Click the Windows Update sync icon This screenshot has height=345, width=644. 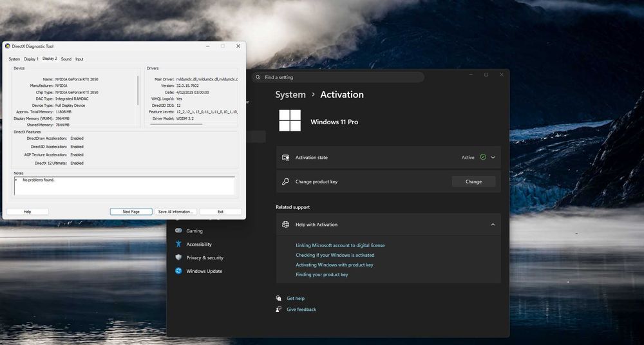coord(178,271)
